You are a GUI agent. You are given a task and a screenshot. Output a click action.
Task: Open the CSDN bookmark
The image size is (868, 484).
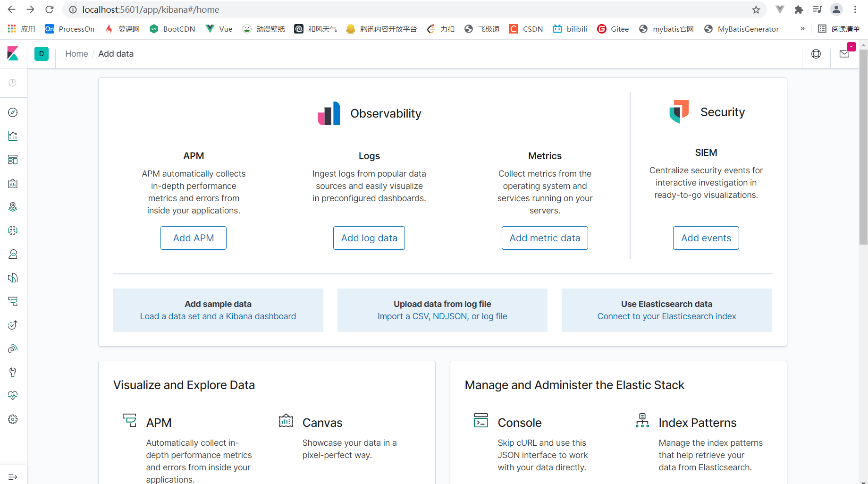pos(526,29)
